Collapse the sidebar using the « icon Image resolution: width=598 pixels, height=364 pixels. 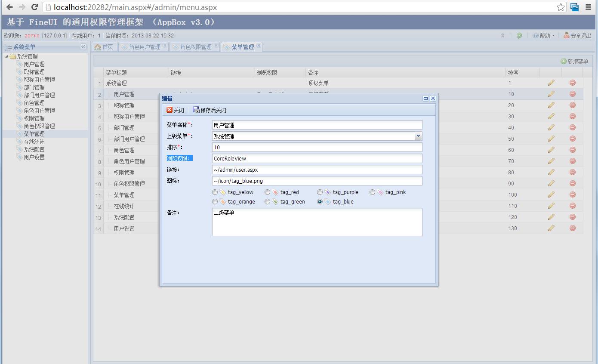pos(83,47)
